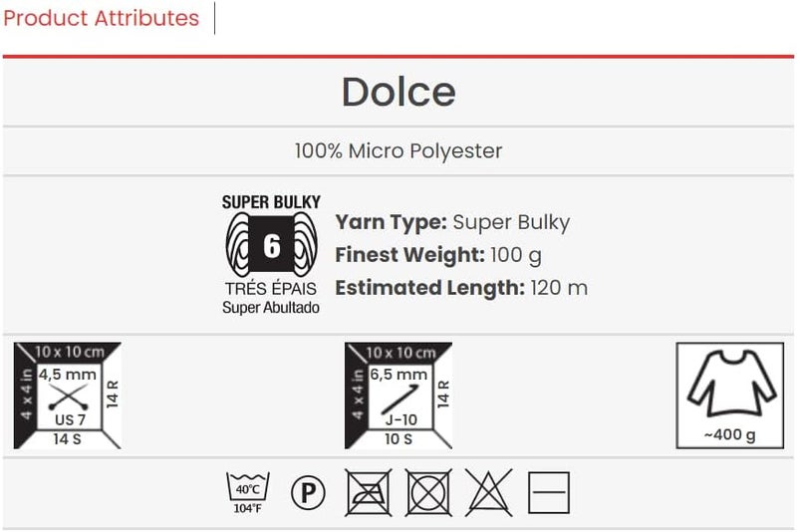Click the 100% Micro Polyester text
Screen dimensions: 797x532
398,151
